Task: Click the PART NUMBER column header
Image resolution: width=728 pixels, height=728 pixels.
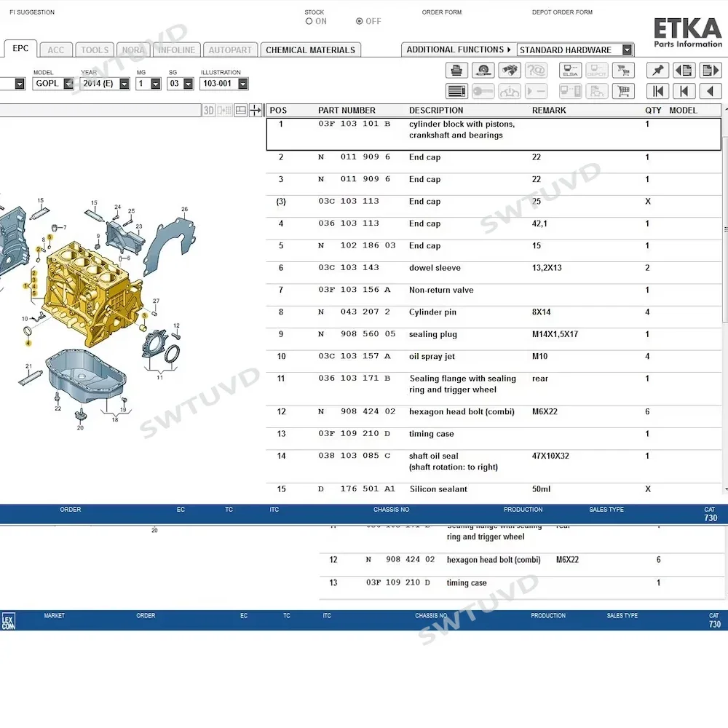Action: pos(347,110)
